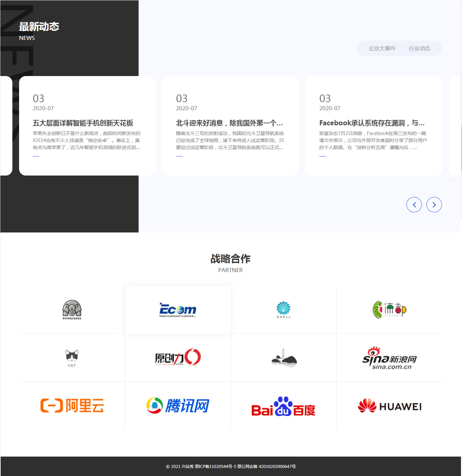The width and height of the screenshot is (462, 476).
Task: Click the 北斗三号 article summary text
Action: click(230, 140)
